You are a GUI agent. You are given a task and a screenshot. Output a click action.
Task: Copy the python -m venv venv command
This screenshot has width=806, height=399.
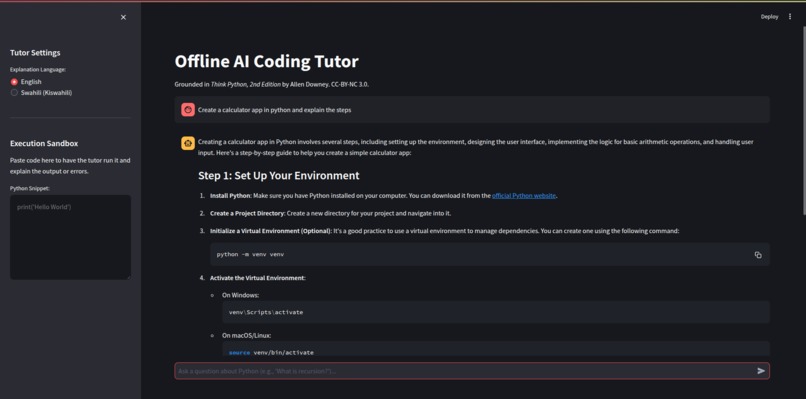[x=758, y=255]
